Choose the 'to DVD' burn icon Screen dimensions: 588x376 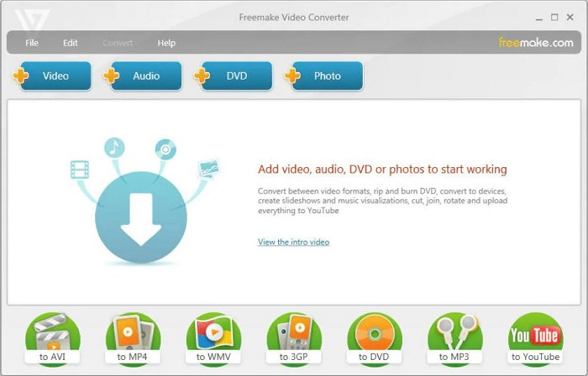tap(375, 339)
